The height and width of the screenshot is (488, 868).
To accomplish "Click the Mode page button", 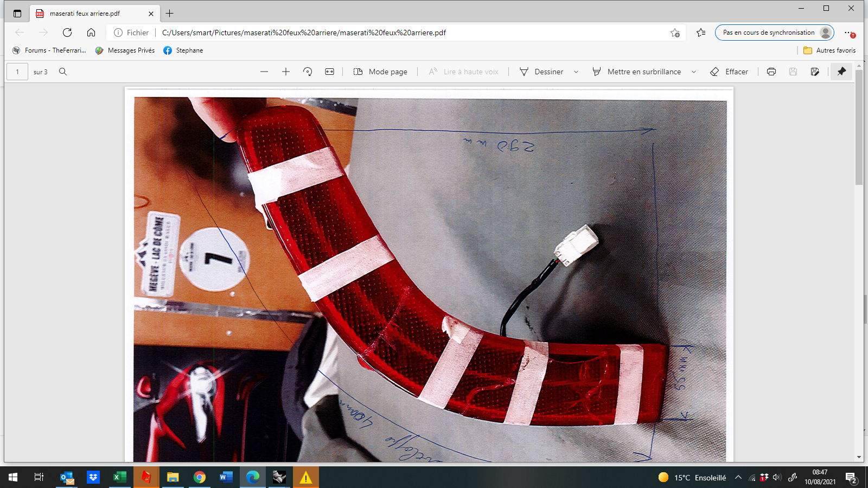I will [380, 72].
